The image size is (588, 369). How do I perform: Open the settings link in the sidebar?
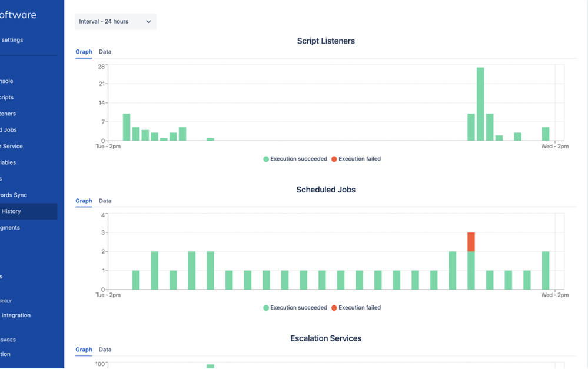pos(12,40)
